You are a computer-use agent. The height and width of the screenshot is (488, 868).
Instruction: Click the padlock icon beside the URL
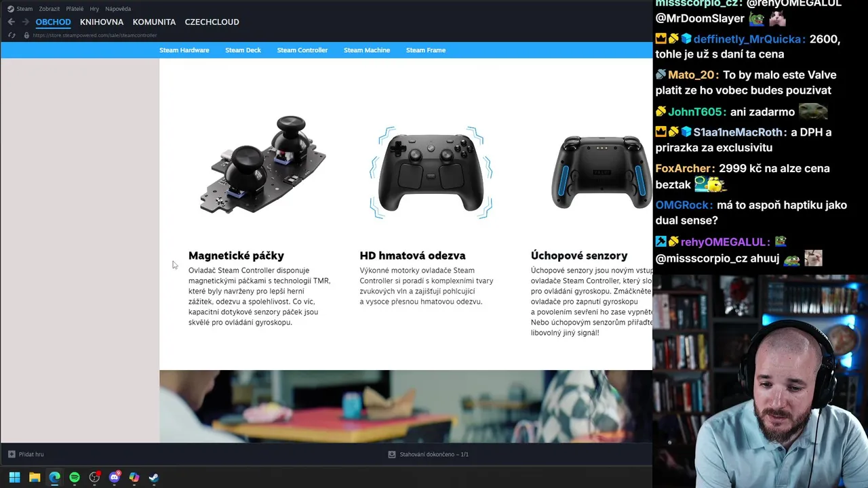pyautogui.click(x=26, y=35)
